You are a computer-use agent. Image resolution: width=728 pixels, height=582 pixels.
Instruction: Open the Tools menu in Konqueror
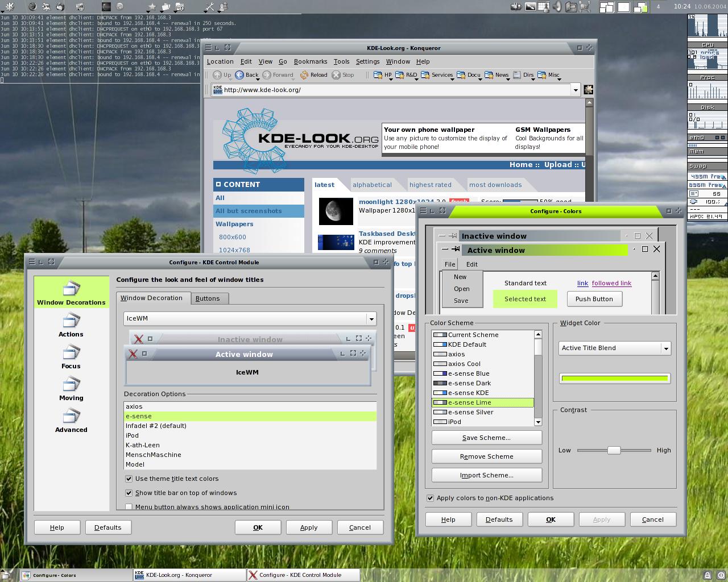tap(341, 61)
